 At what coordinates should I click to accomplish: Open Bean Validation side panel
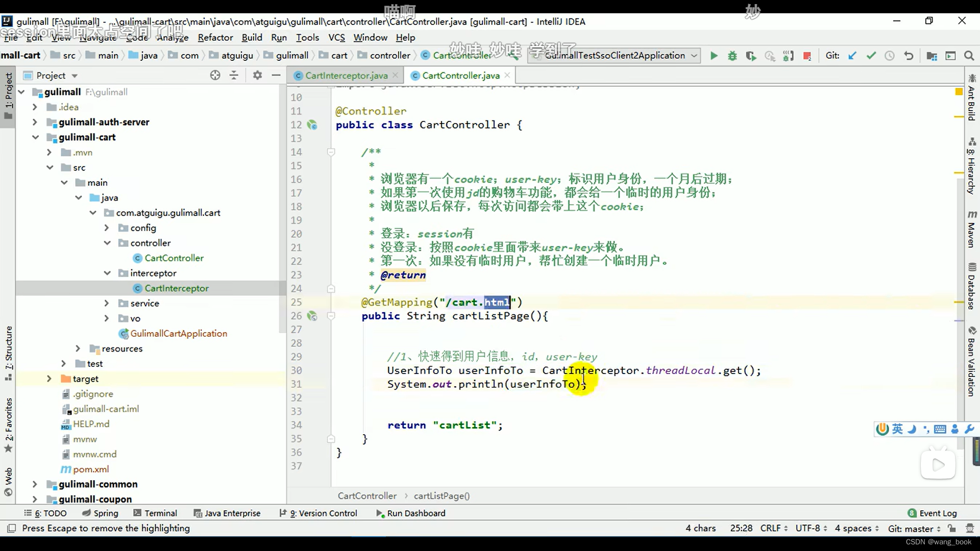click(x=972, y=361)
